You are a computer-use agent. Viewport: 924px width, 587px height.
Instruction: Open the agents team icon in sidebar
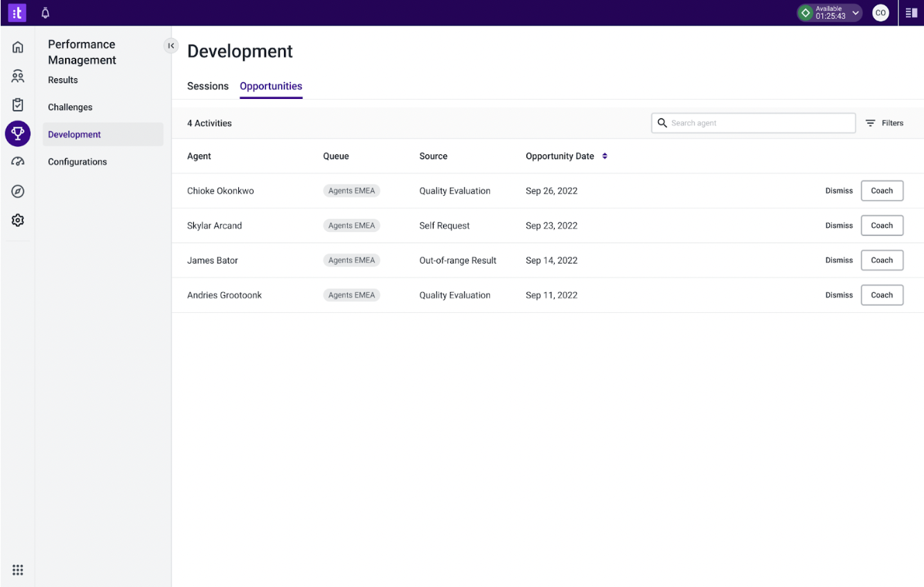click(18, 76)
